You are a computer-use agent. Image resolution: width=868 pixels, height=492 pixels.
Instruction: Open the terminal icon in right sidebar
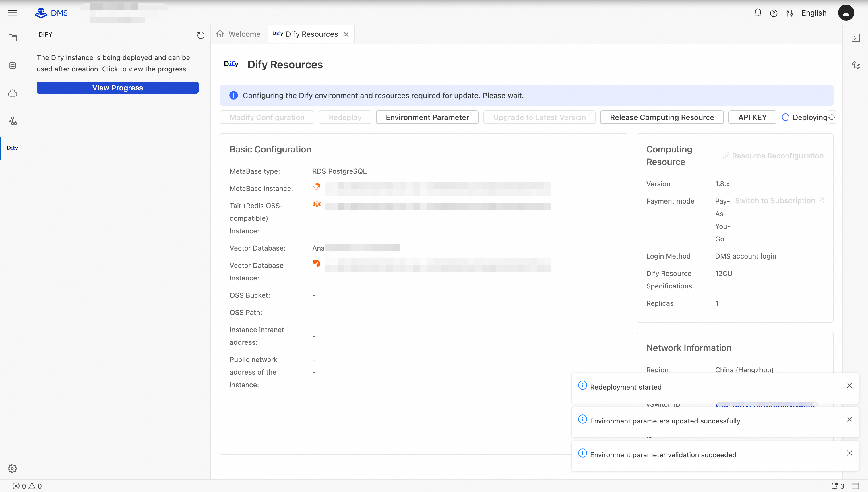point(855,38)
